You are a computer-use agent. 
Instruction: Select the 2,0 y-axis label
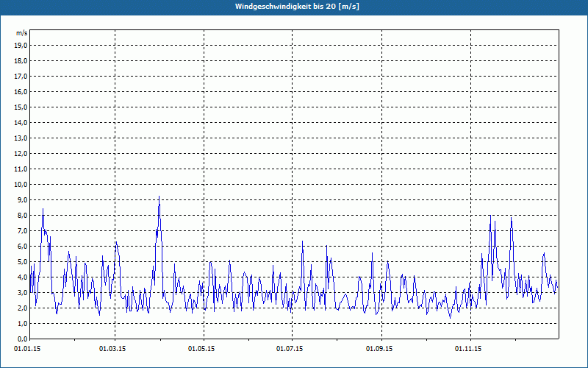point(23,308)
